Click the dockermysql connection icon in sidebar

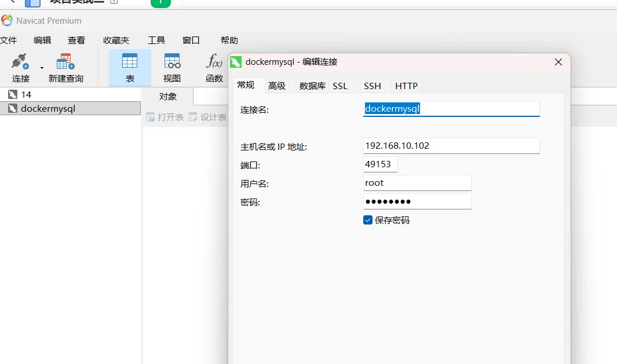coord(13,108)
